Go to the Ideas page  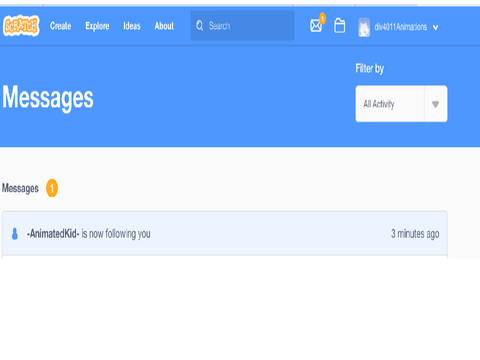click(x=132, y=26)
